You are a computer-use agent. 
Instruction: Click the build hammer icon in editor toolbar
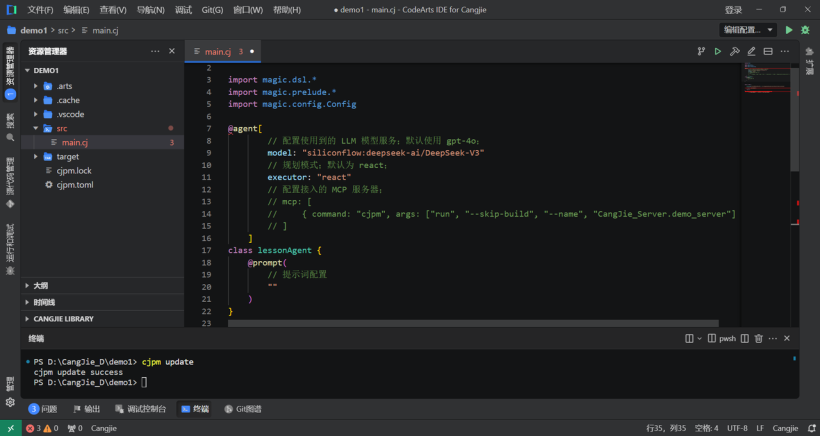(735, 51)
